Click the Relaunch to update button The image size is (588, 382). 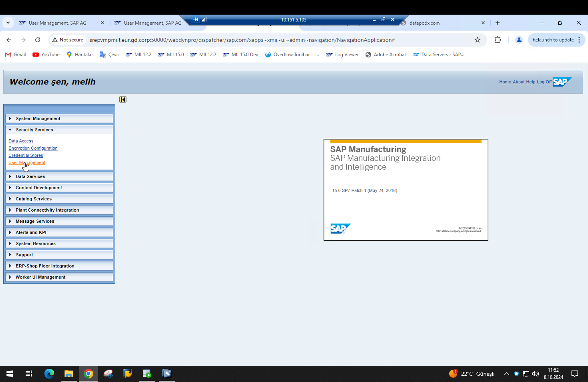pyautogui.click(x=553, y=40)
